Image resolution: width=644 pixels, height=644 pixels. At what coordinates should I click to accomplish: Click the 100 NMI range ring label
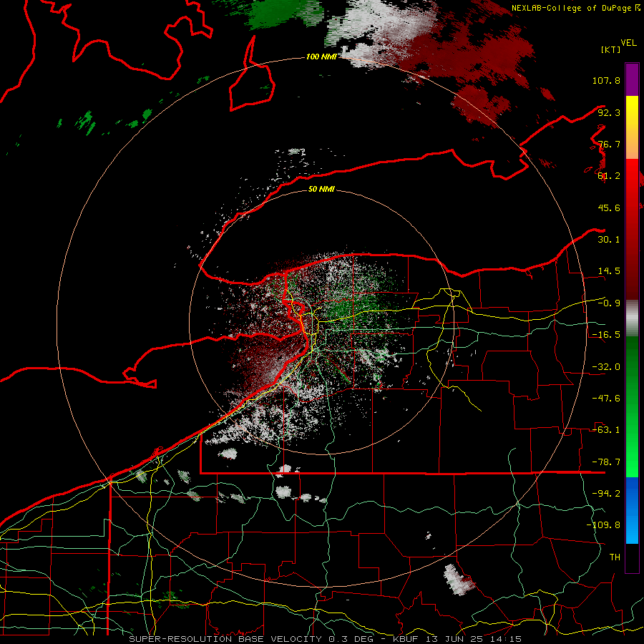coord(321,57)
